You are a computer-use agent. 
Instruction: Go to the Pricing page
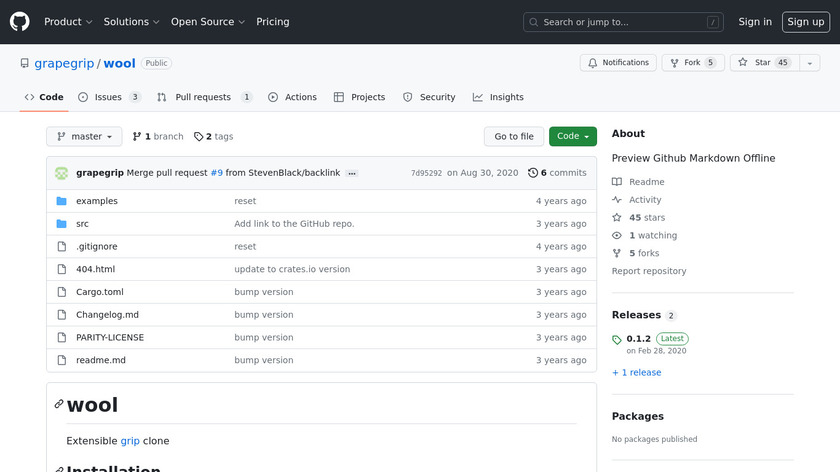point(273,22)
